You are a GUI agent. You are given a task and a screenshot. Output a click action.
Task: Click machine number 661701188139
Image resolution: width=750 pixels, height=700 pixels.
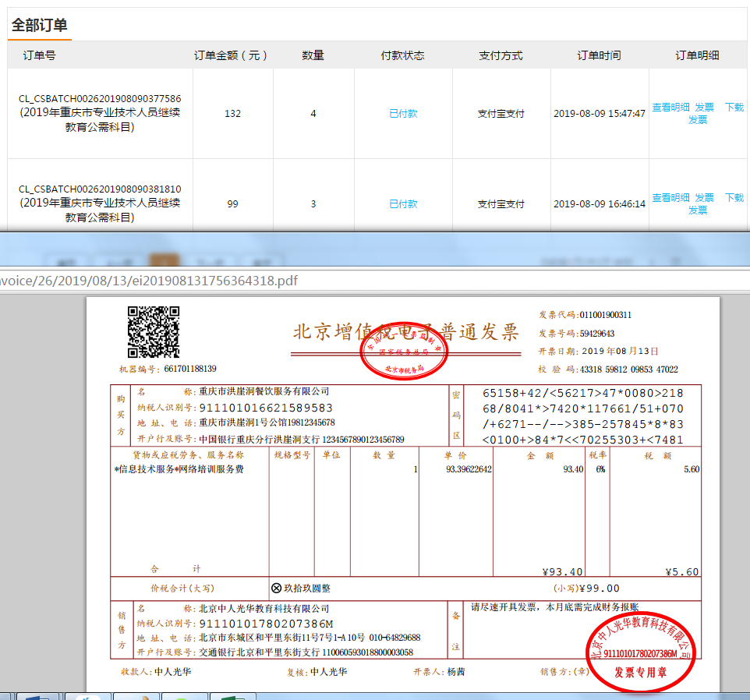(x=190, y=369)
